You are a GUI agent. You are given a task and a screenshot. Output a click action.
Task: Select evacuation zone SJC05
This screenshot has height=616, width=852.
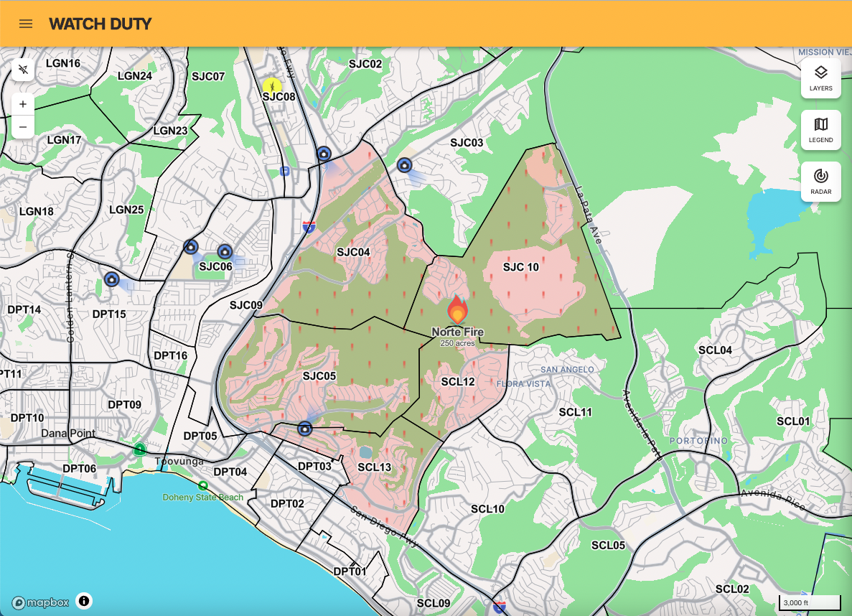tap(319, 376)
